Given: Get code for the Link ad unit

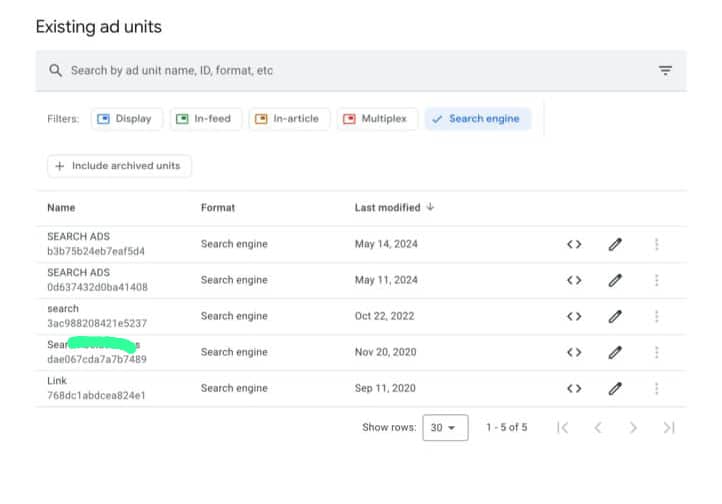Looking at the screenshot, I should pos(574,388).
